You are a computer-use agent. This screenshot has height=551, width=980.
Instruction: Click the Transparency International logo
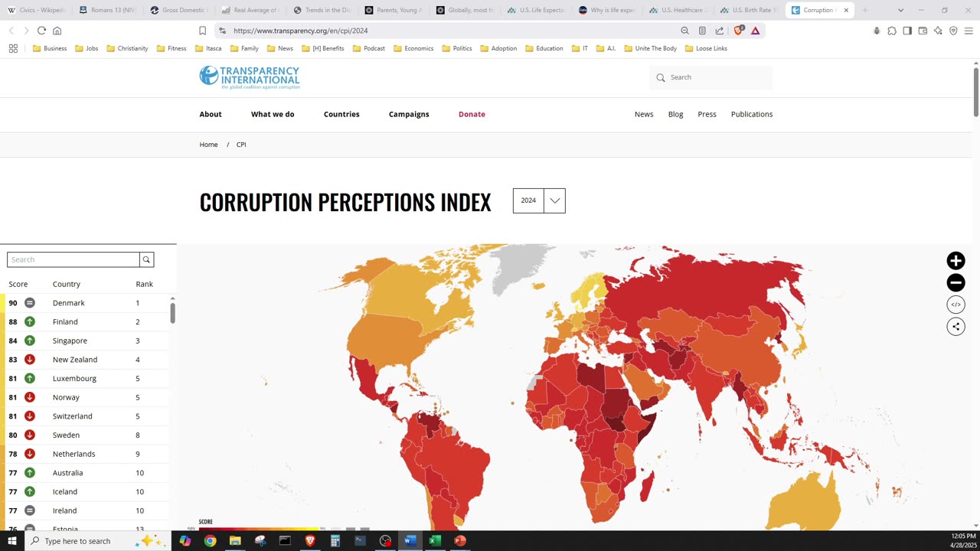coord(250,77)
